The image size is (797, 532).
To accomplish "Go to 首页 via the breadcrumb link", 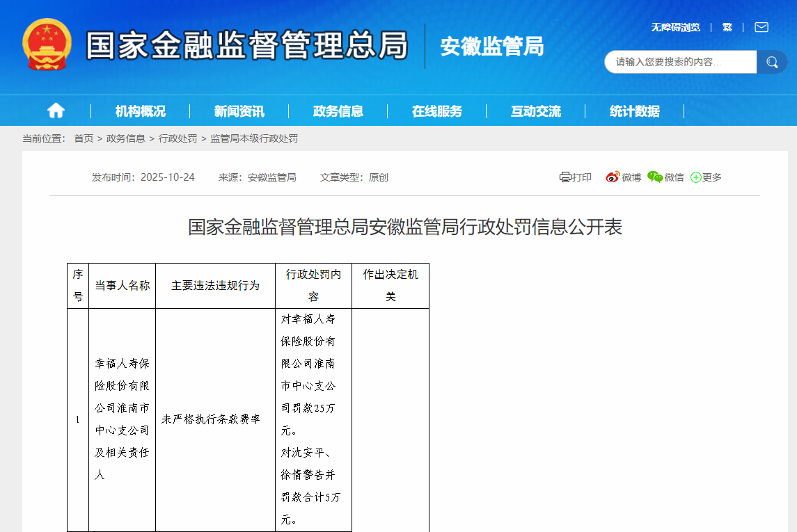I will [x=84, y=138].
